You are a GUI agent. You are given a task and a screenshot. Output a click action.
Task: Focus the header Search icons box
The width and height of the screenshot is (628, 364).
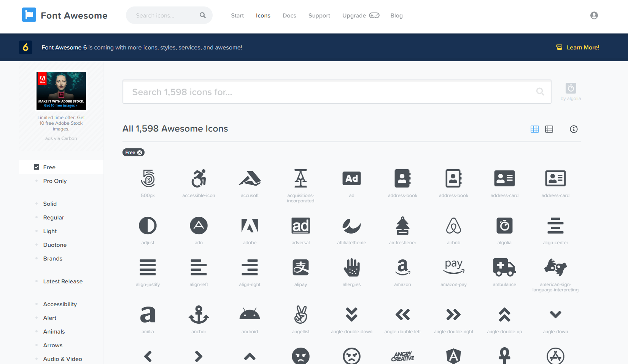(169, 15)
